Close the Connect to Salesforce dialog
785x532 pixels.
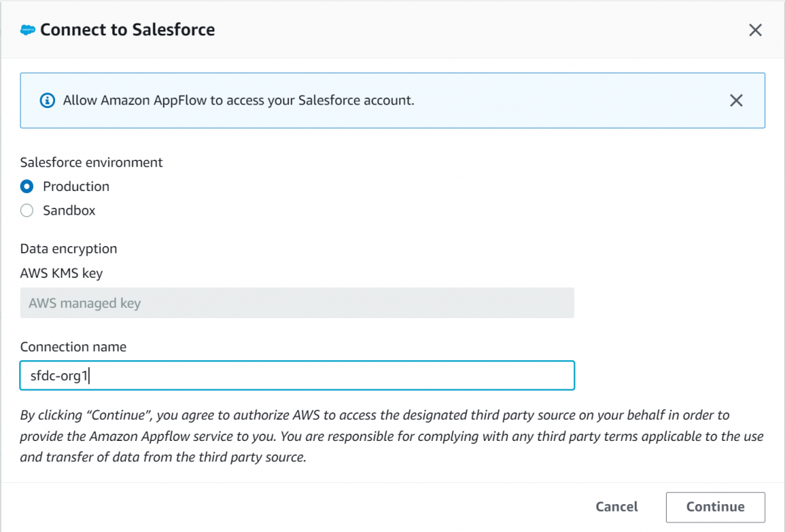pyautogui.click(x=755, y=30)
